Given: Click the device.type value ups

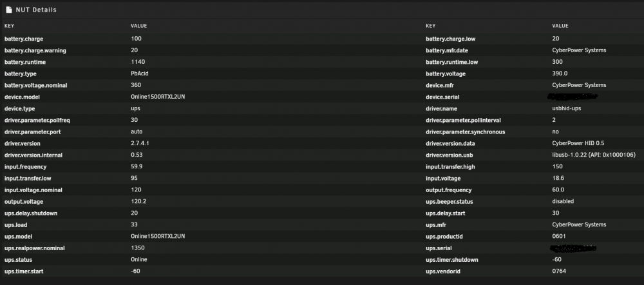Looking at the screenshot, I should click(x=135, y=108).
